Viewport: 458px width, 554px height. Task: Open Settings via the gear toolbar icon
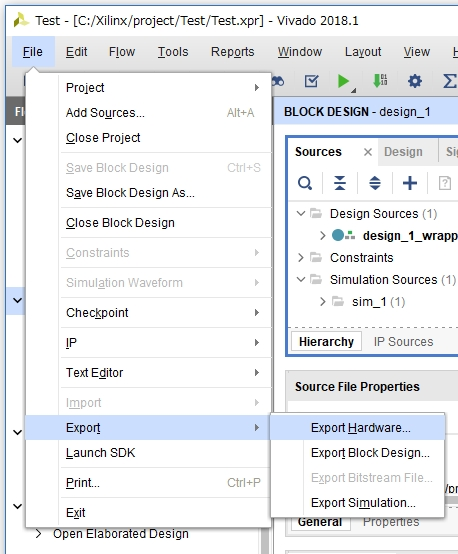(x=415, y=81)
